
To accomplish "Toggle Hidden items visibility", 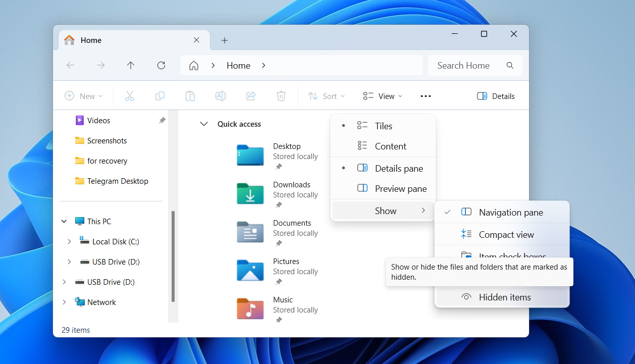I will 504,297.
